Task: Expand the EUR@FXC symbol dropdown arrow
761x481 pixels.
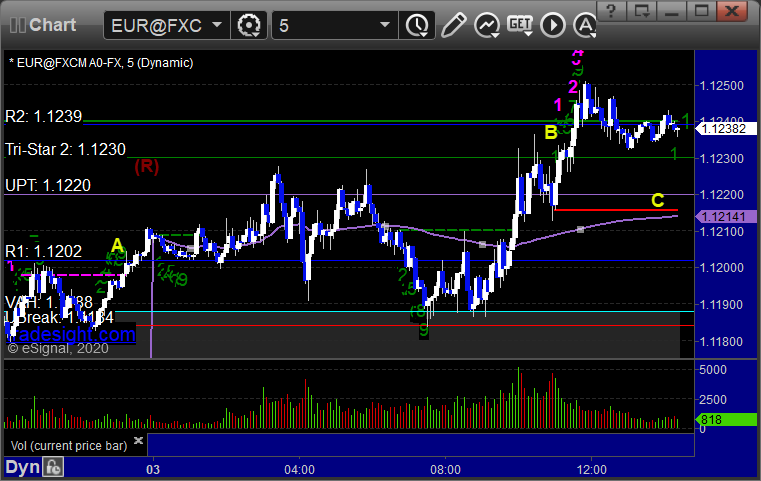Action: click(217, 24)
